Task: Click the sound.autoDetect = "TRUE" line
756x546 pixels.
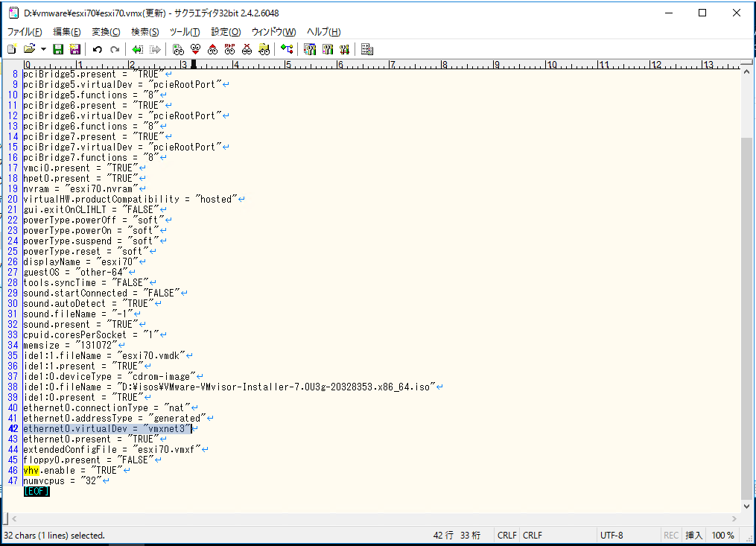Action: [88, 304]
